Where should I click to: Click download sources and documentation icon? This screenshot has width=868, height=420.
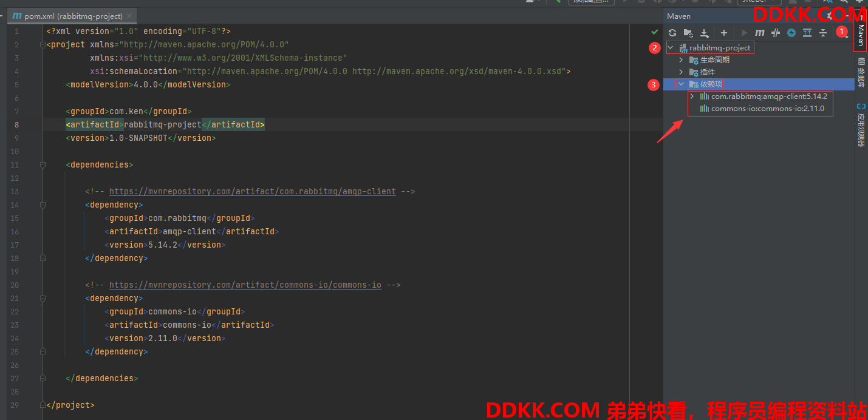pos(704,33)
